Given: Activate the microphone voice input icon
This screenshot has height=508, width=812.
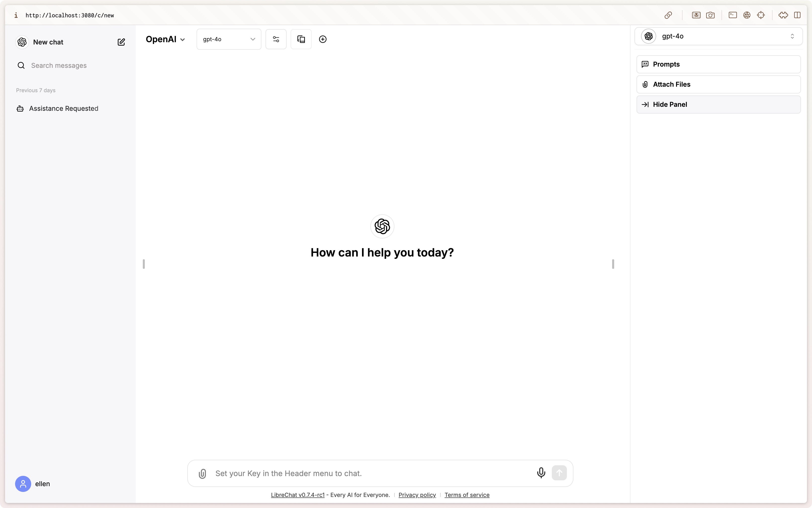Looking at the screenshot, I should click(541, 473).
